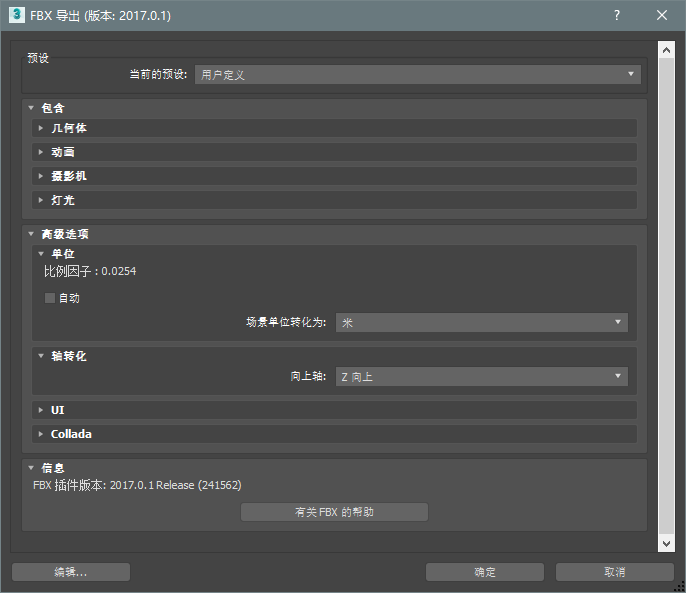Collapse the 单位 rollout

(x=41, y=253)
